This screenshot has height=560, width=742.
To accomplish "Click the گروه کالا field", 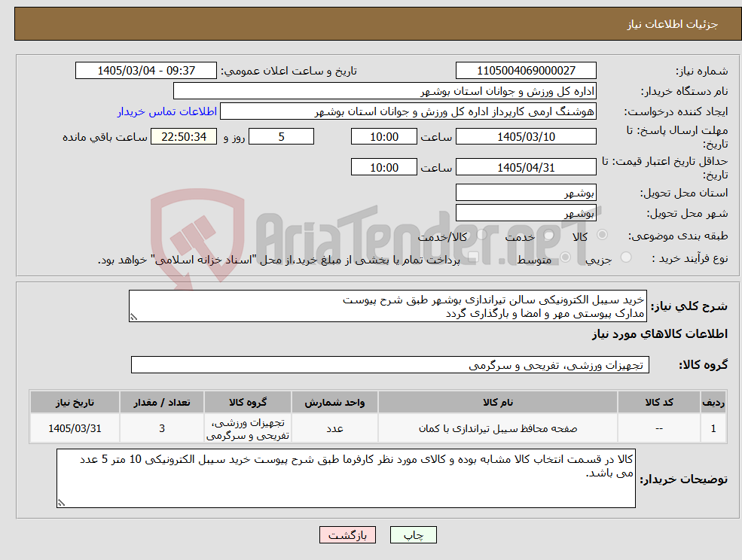I will (x=390, y=364).
